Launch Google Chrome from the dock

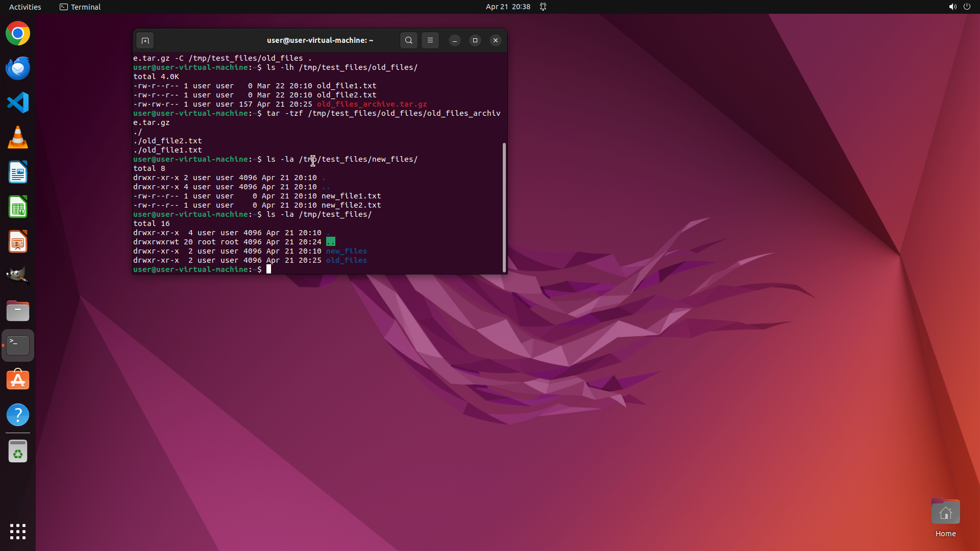[18, 34]
